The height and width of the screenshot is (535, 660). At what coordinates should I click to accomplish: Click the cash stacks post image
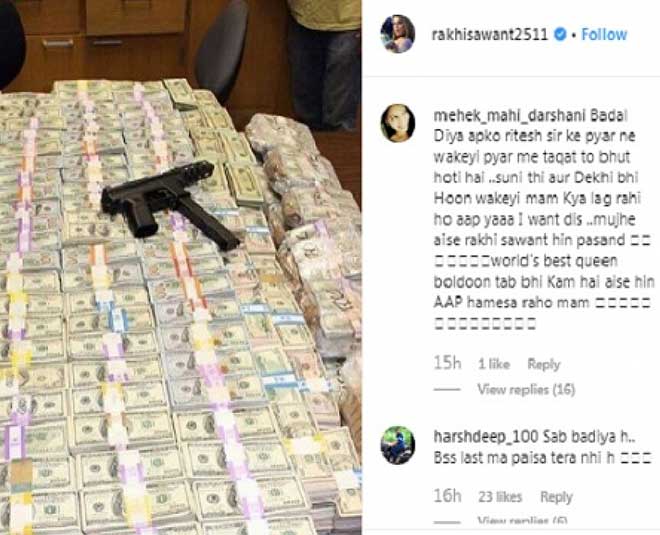(181, 267)
